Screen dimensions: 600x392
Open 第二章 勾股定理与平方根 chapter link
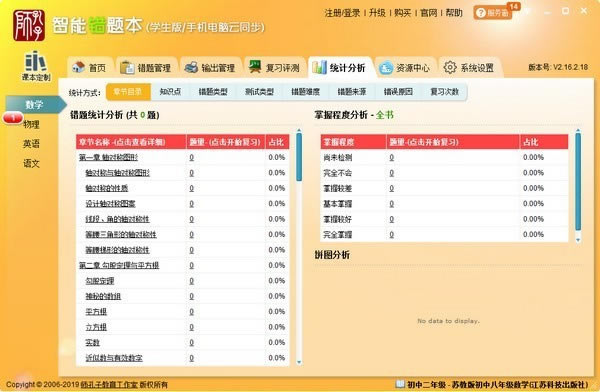click(119, 265)
